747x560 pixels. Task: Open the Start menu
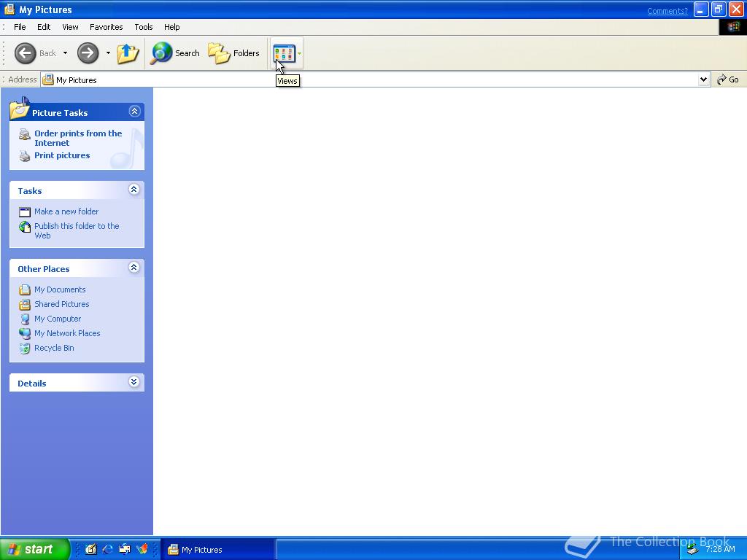pos(35,549)
